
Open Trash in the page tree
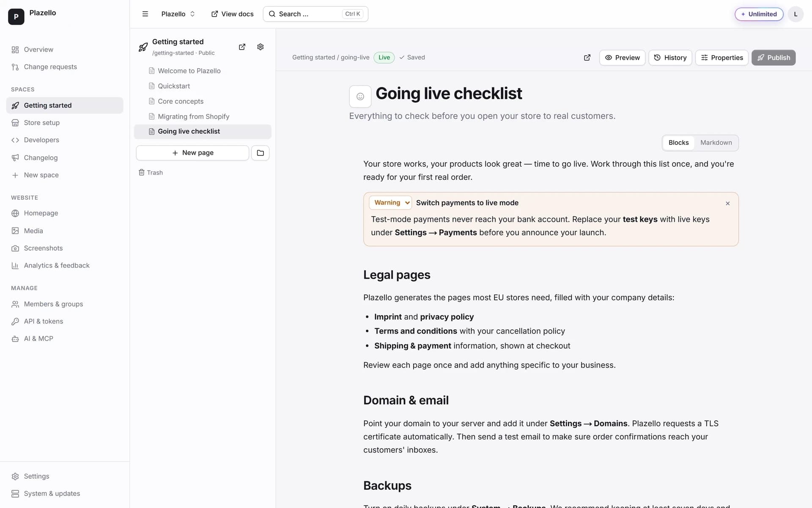pyautogui.click(x=151, y=173)
